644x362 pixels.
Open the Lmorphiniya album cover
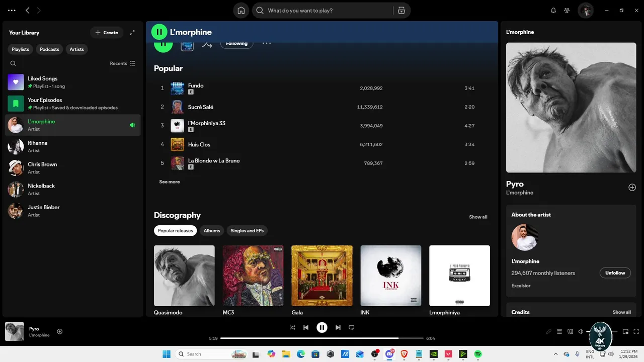[459, 276]
